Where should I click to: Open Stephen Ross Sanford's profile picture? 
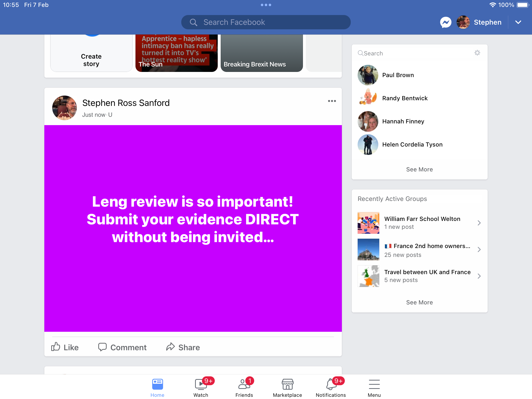65,108
